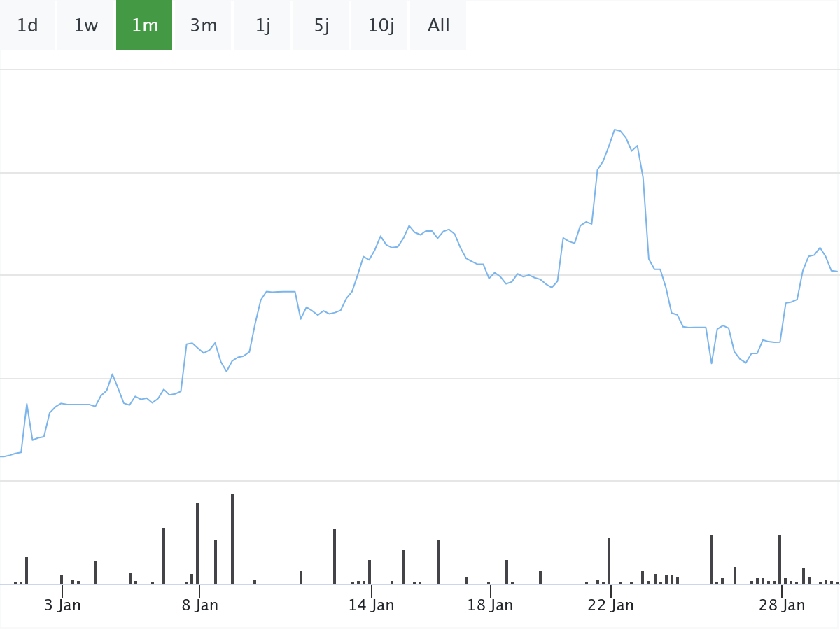Click the tallest volume bar
Viewport: 840px width, 630px height.
click(232, 539)
